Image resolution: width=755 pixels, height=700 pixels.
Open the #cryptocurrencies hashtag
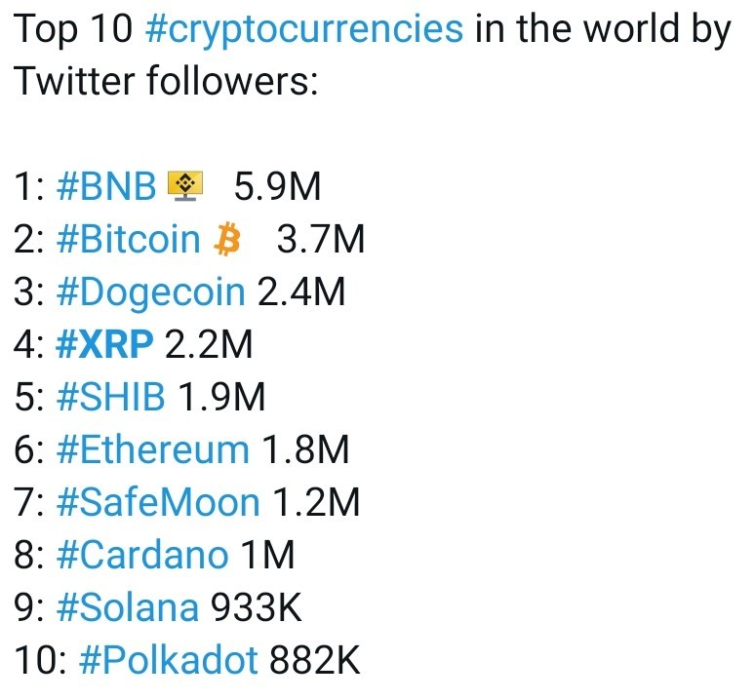coord(303,30)
